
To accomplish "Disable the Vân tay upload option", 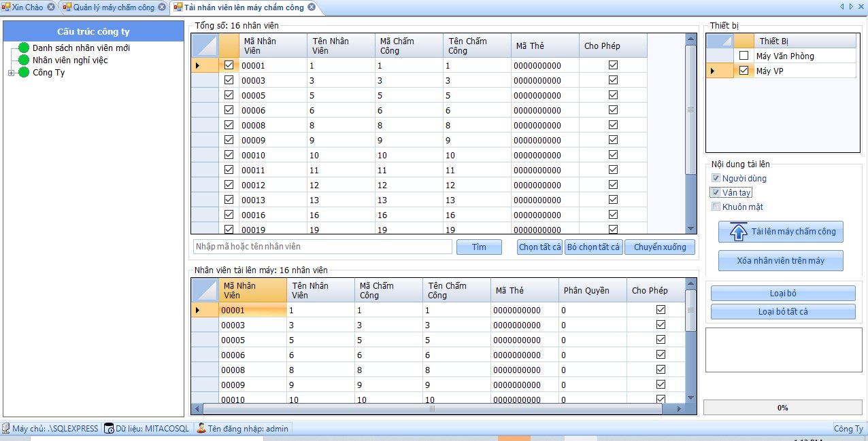I will pyautogui.click(x=716, y=193).
